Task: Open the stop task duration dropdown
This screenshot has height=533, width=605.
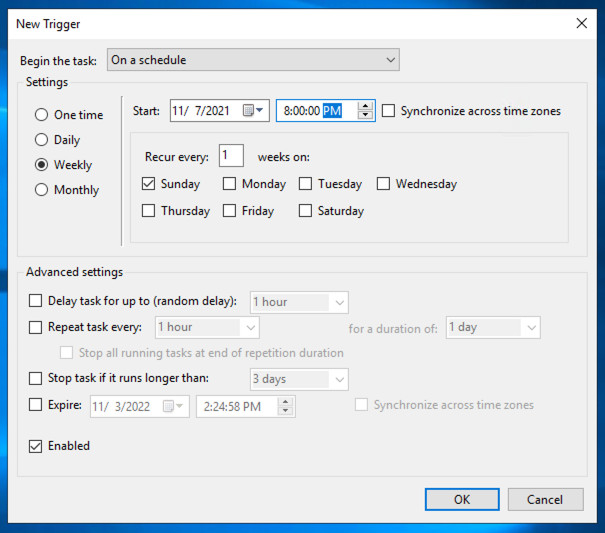Action: [339, 379]
